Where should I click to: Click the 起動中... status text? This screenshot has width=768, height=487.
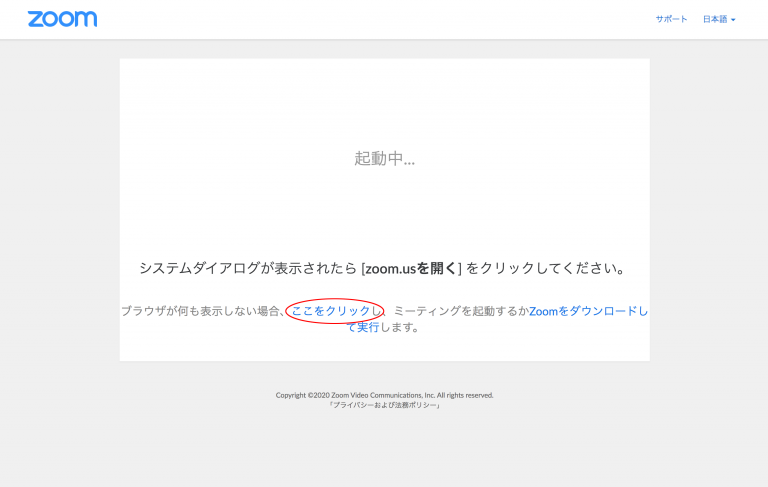[384, 158]
